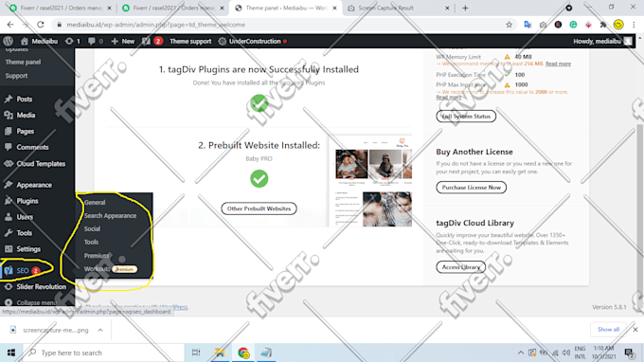Open Read more link for memory limit

tap(558, 63)
